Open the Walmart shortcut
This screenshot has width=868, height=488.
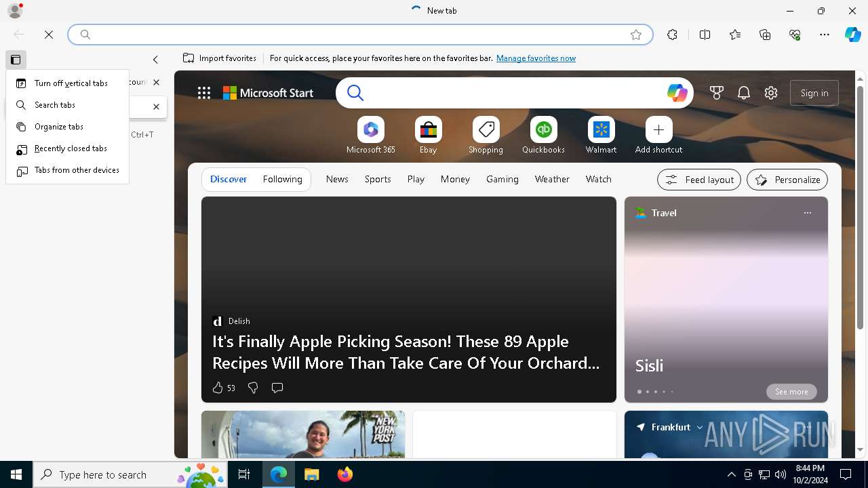(601, 136)
